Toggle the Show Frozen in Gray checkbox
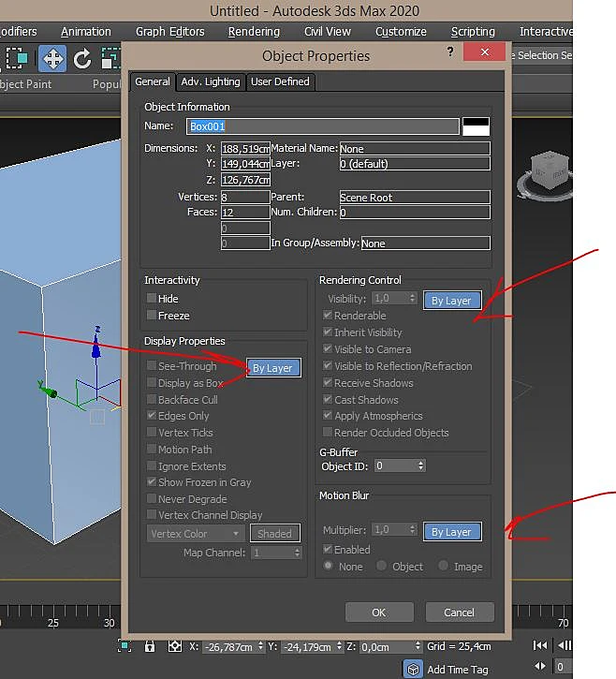The height and width of the screenshot is (679, 616). point(152,481)
